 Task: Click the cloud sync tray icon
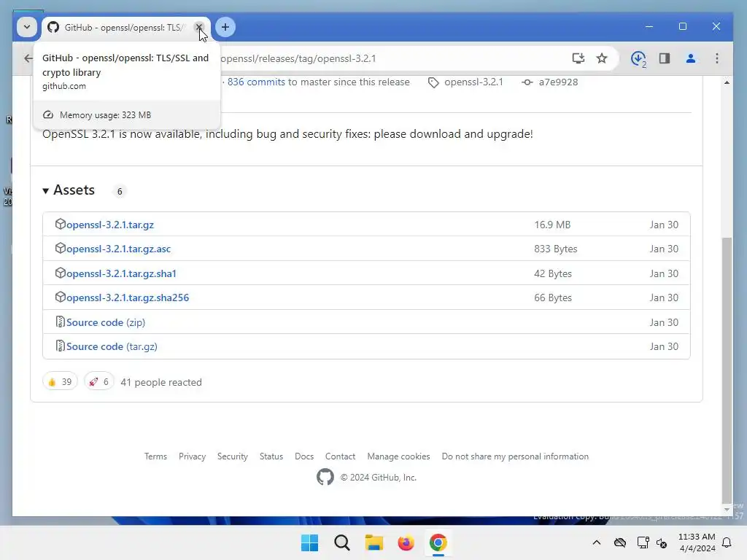click(620, 542)
